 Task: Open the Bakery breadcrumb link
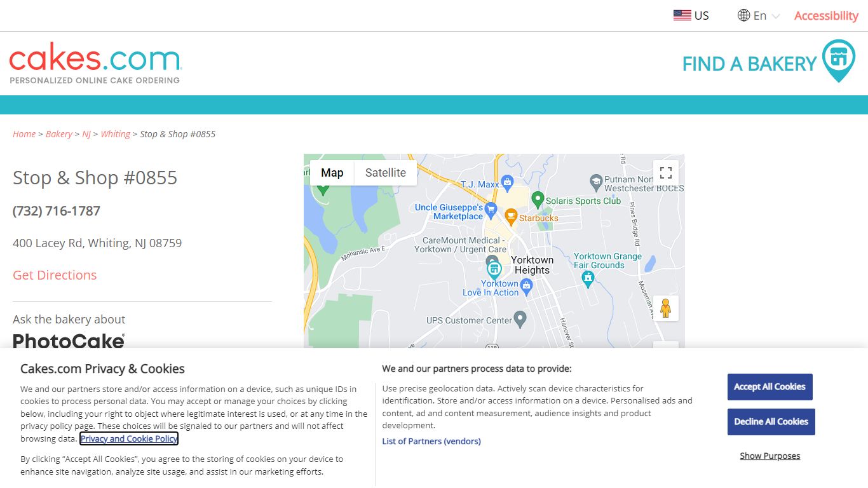pyautogui.click(x=59, y=134)
